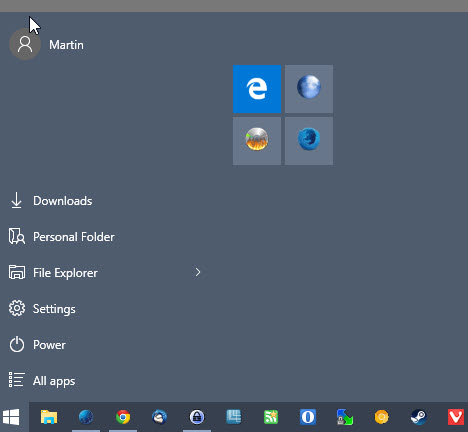Open File Explorer from the taskbar
This screenshot has width=468, height=432.
coord(49,417)
